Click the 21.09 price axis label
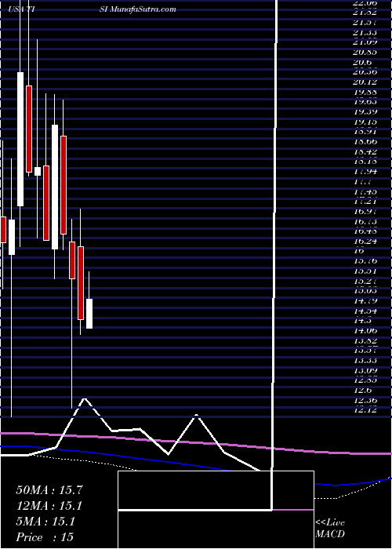The image size is (392, 549). [x=367, y=42]
